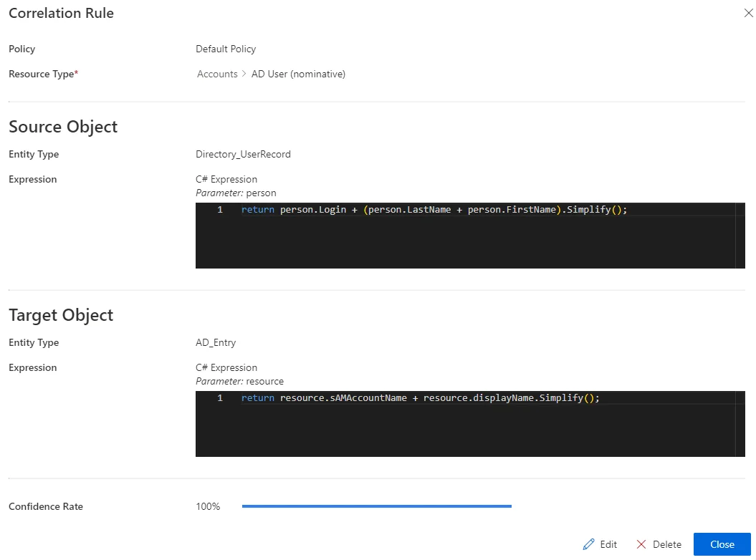Click the Edit text label

[x=608, y=544]
